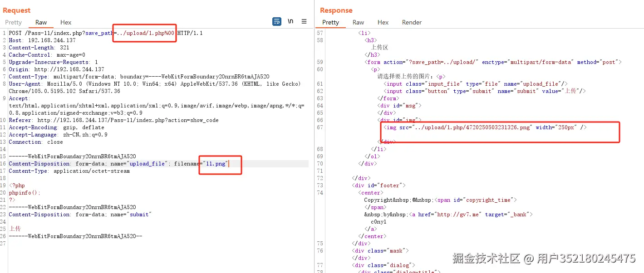644x273 pixels.
Task: Click the Origin: http://192.168.244.137 header
Action: (x=56, y=69)
